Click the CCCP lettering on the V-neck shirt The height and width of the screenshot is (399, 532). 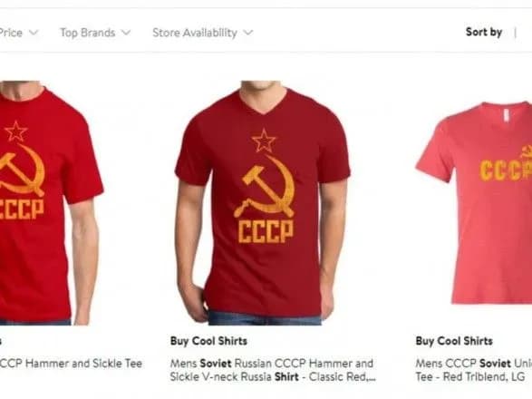[266, 231]
